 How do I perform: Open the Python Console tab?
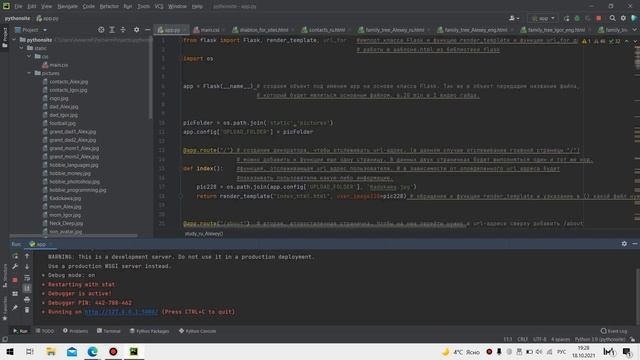click(x=198, y=331)
